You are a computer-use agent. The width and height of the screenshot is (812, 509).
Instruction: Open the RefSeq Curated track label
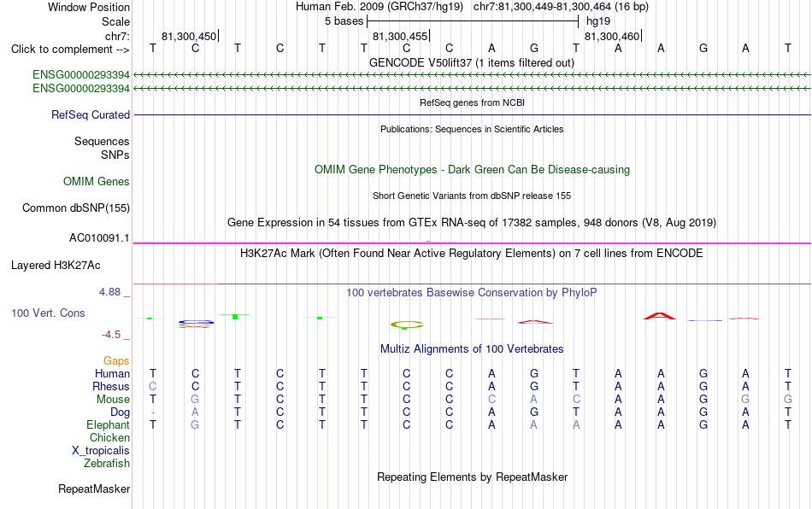[90, 114]
